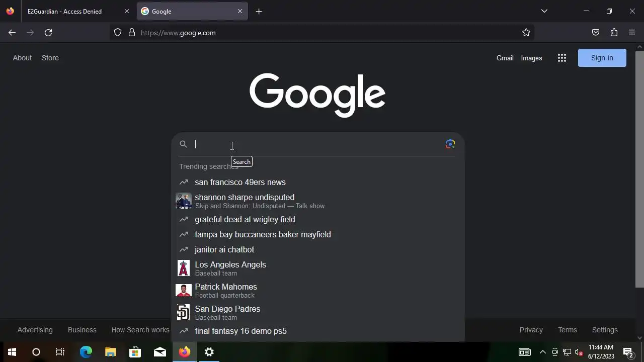Open the Settings footer menu
This screenshot has width=644, height=362.
click(x=605, y=330)
